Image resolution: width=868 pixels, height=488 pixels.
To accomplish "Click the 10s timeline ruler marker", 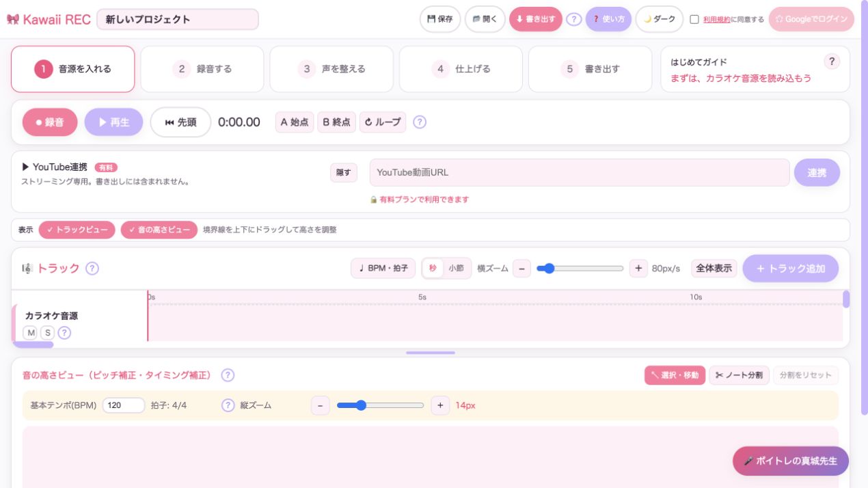I will (696, 297).
